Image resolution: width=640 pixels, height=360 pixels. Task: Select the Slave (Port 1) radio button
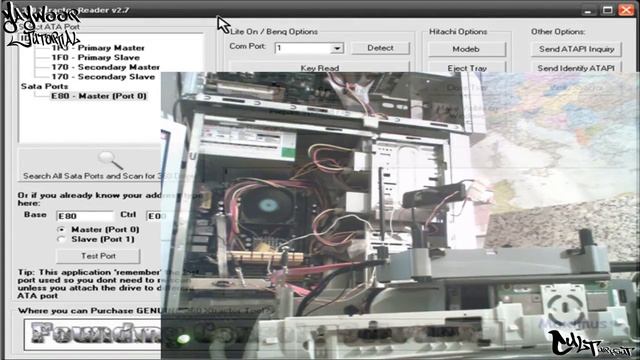point(61,240)
